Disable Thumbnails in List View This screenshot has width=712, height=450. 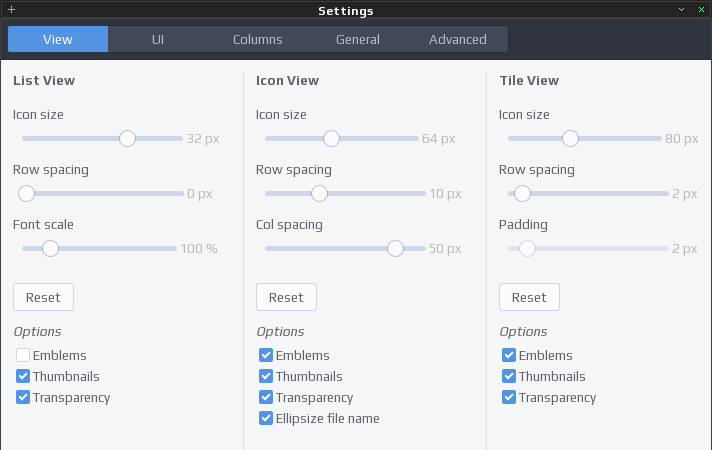tap(23, 376)
